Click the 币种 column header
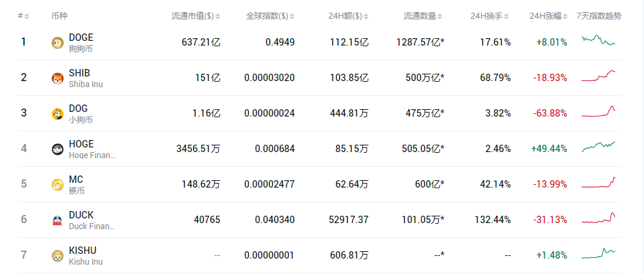The image size is (644, 274). (60, 16)
